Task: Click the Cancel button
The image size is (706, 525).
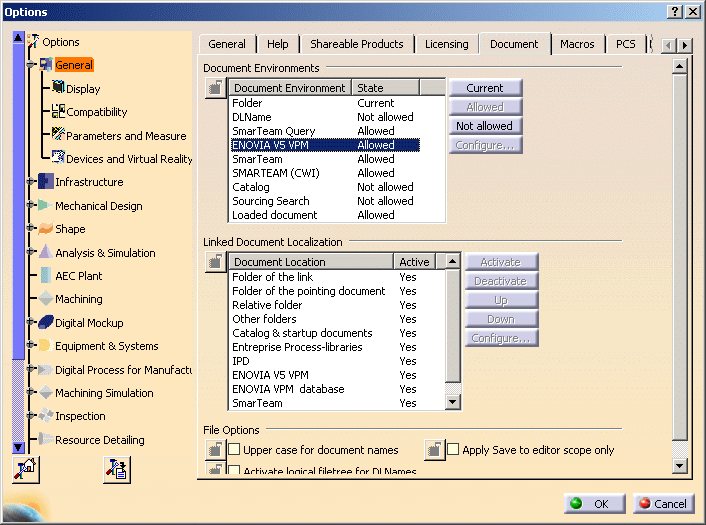Action: (663, 503)
